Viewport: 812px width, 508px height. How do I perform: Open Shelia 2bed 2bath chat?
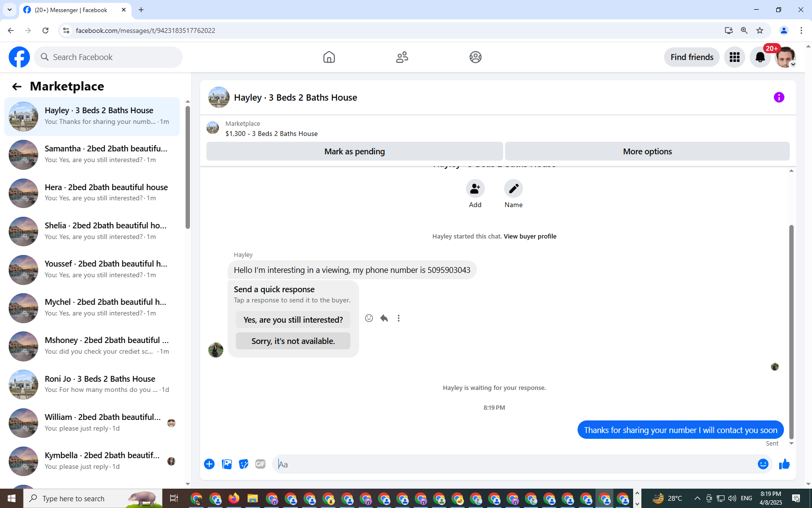click(92, 231)
